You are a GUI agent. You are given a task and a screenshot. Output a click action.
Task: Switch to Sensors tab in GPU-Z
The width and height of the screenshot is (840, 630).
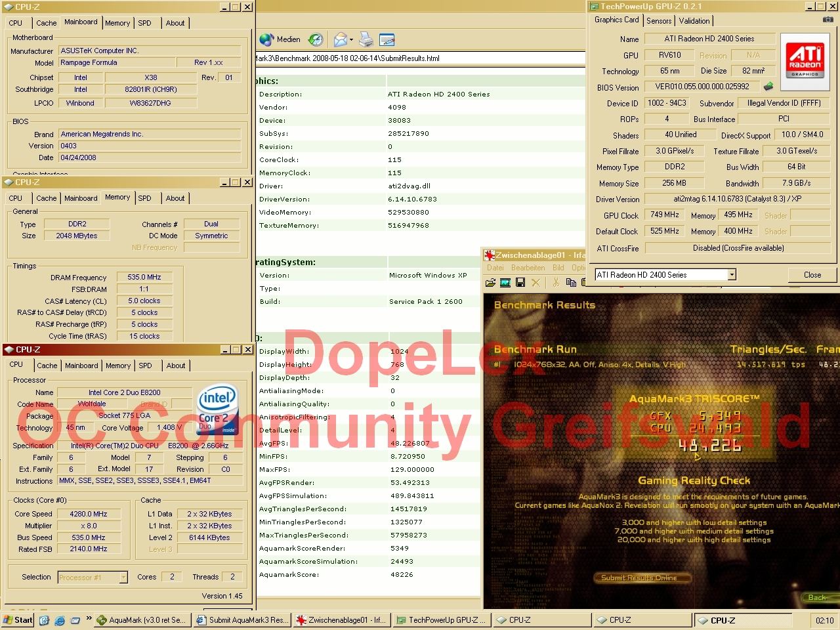point(659,20)
